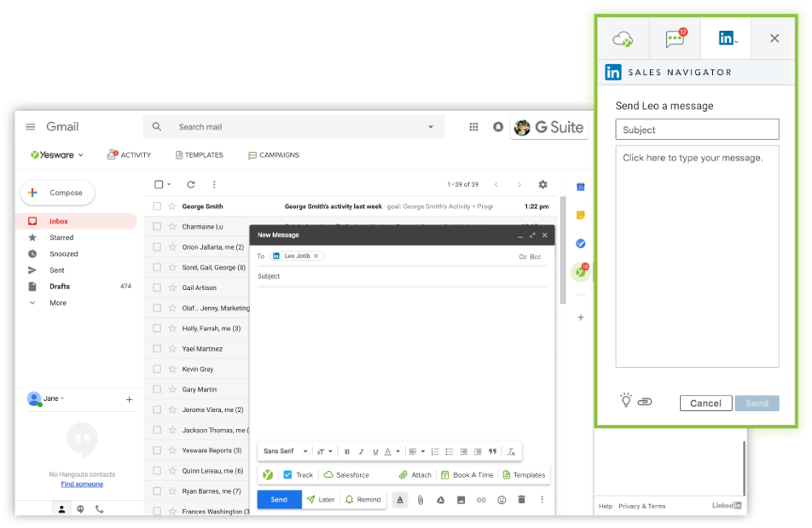This screenshot has height=528, width=812.
Task: Click the lightbulb icon in Sales Navigator footer
Action: click(627, 401)
